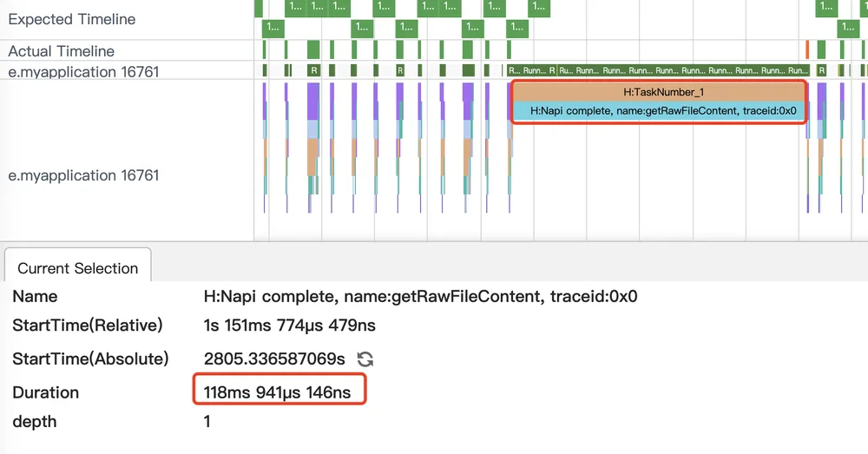The image size is (868, 454).
Task: Click the StartTime(Absolute) value 2805.336587069s
Action: point(274,359)
